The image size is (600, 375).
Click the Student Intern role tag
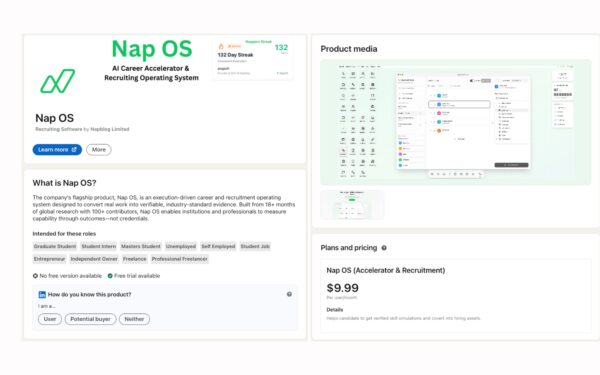click(99, 246)
